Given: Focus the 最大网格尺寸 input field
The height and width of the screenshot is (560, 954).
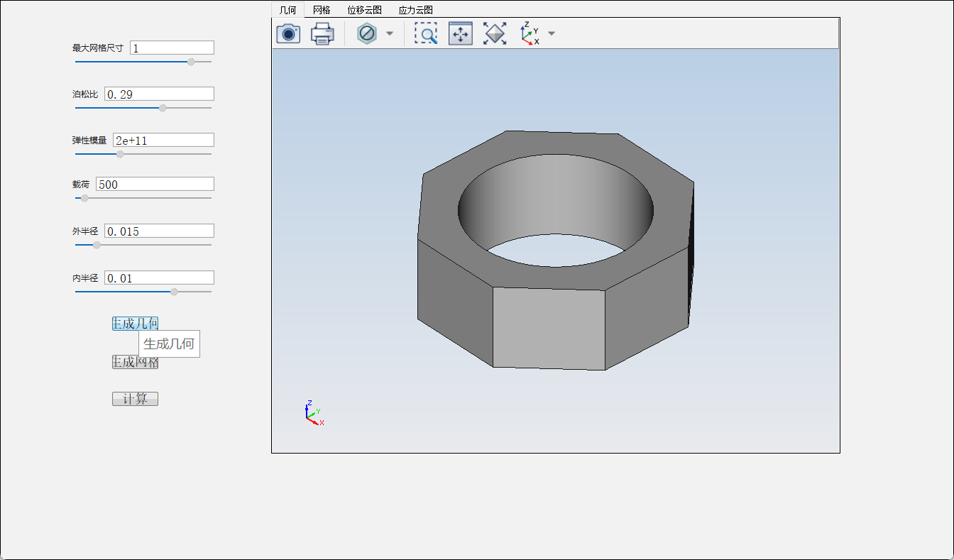Looking at the screenshot, I should click(172, 48).
